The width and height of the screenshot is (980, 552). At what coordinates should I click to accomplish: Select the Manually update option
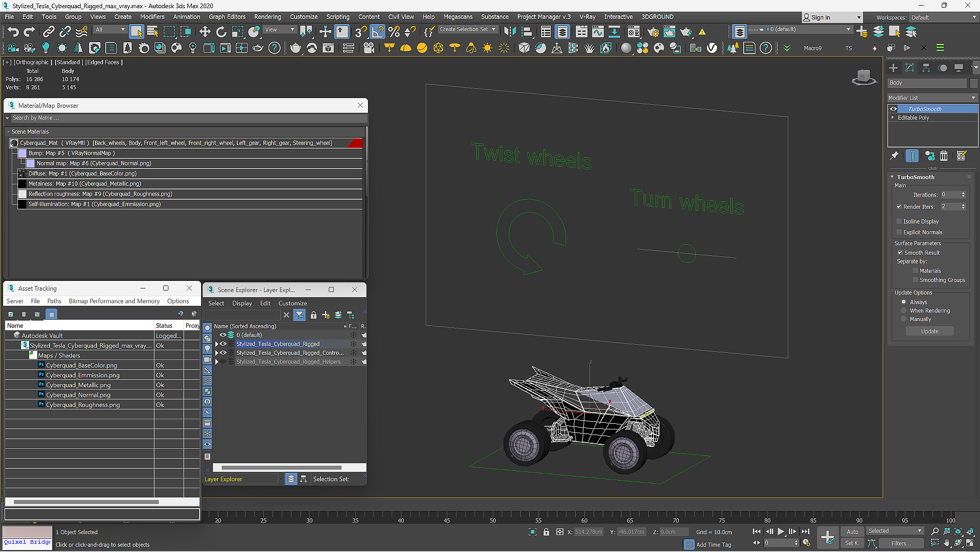pyautogui.click(x=904, y=319)
